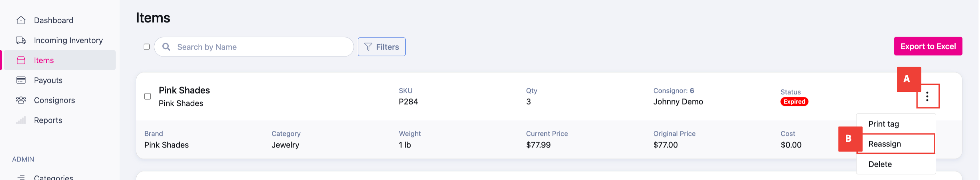Click the magnifier icon in search field
The image size is (980, 180).
tap(166, 47)
